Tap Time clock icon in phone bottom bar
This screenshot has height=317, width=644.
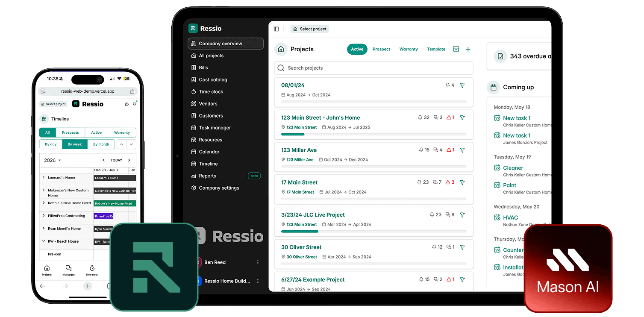[x=92, y=268]
